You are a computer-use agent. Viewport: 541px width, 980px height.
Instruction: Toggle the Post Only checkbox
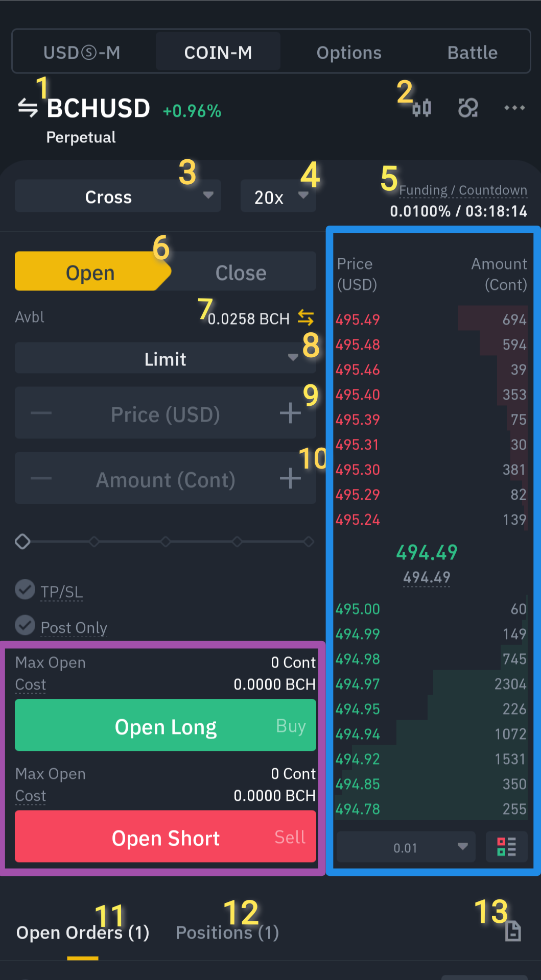(x=25, y=625)
